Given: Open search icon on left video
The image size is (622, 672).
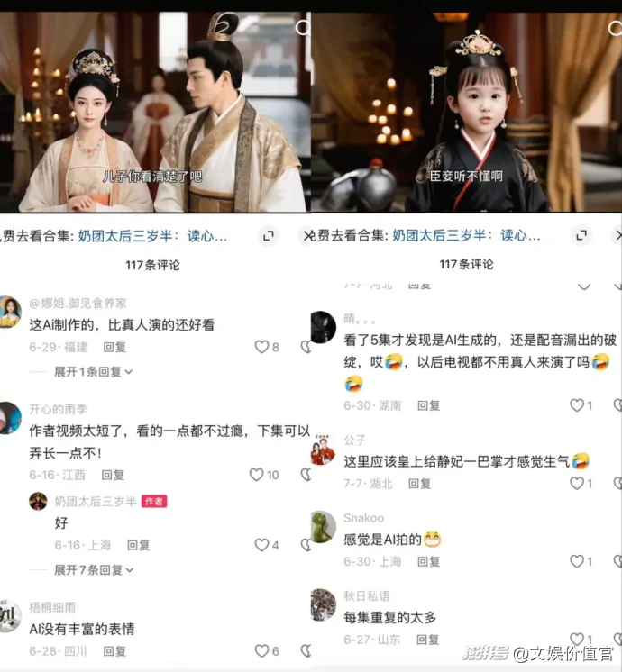Looking at the screenshot, I should coord(303,28).
